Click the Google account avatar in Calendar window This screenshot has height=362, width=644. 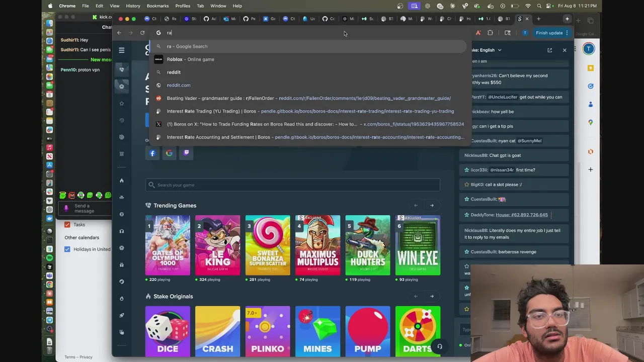coord(589,49)
